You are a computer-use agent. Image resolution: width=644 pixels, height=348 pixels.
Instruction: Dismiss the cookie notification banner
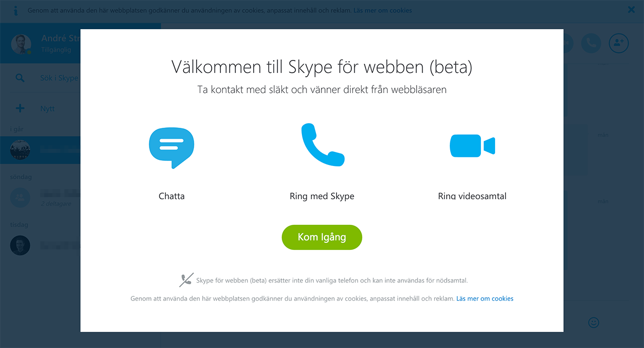[x=631, y=10]
